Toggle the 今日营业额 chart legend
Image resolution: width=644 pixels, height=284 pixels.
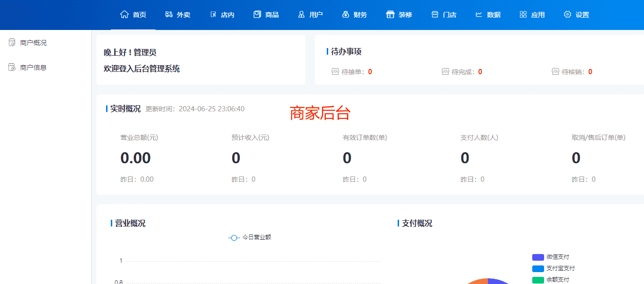coord(250,237)
